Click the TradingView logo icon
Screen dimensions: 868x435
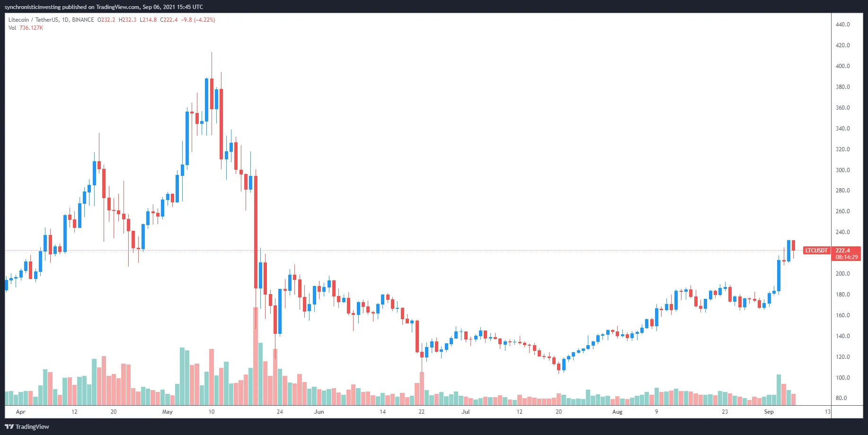pyautogui.click(x=9, y=426)
